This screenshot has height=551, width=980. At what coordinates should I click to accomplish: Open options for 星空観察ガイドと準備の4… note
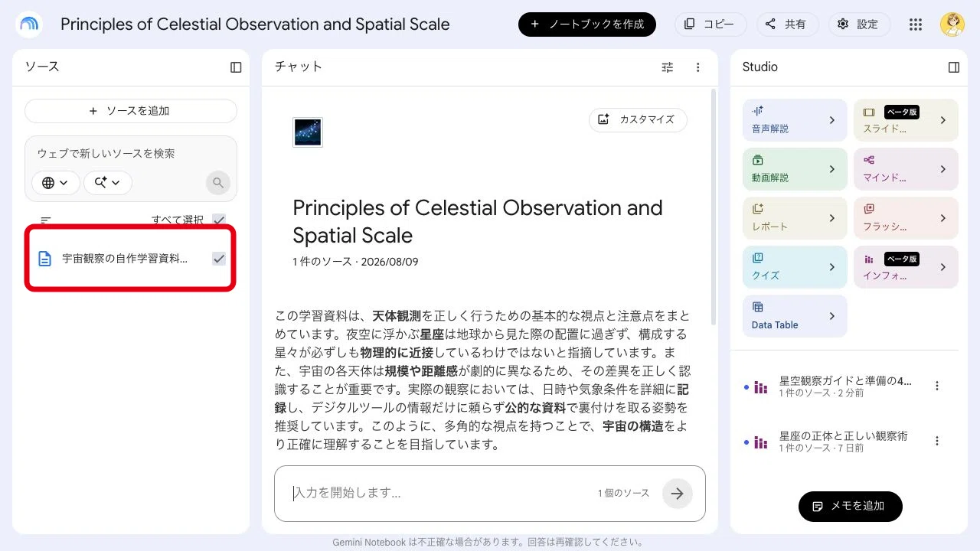937,386
